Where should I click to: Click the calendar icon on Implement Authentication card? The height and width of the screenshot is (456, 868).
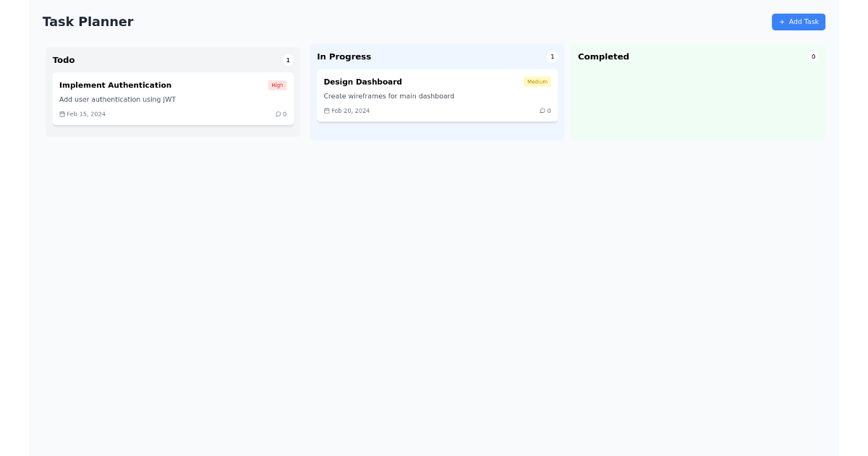[x=62, y=114]
